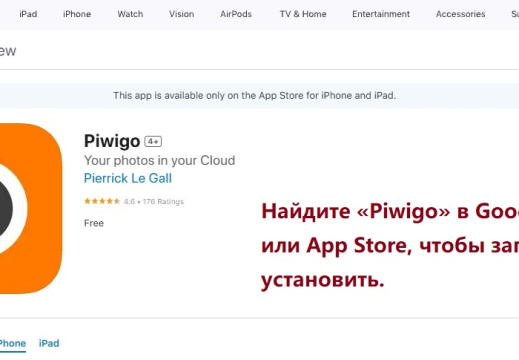Switch to the iPhone screenshots tab
Image resolution: width=519 pixels, height=360 pixels.
[x=13, y=343]
